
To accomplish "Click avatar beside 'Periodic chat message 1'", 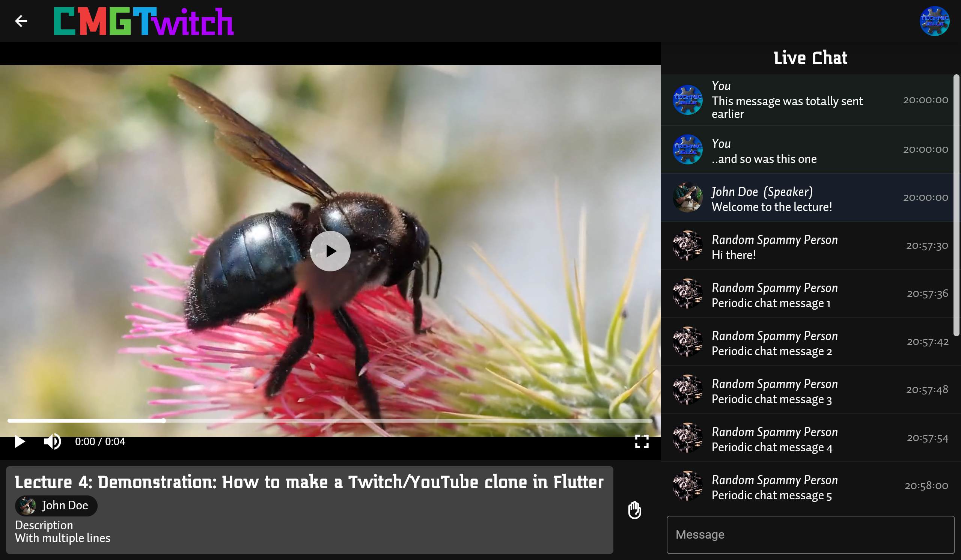I will click(x=687, y=294).
